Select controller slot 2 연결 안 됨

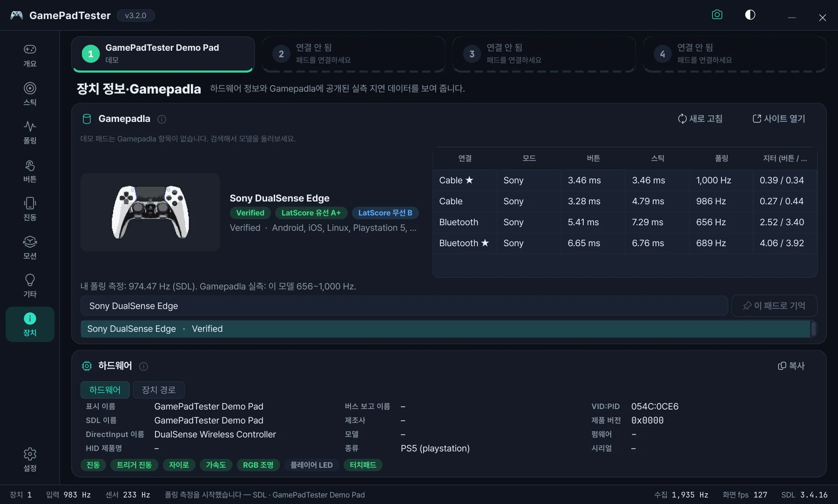pos(353,54)
